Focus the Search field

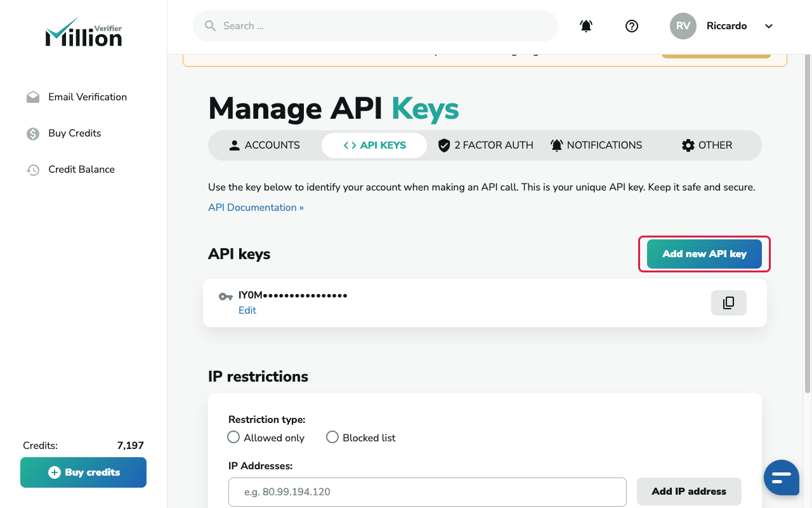(x=376, y=26)
